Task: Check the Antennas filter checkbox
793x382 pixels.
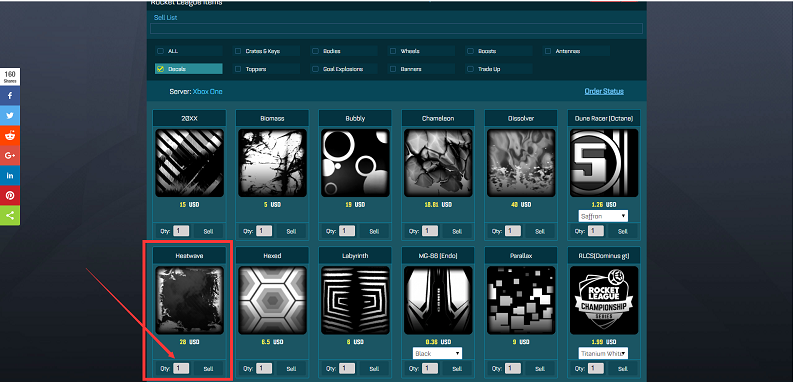Action: click(548, 51)
